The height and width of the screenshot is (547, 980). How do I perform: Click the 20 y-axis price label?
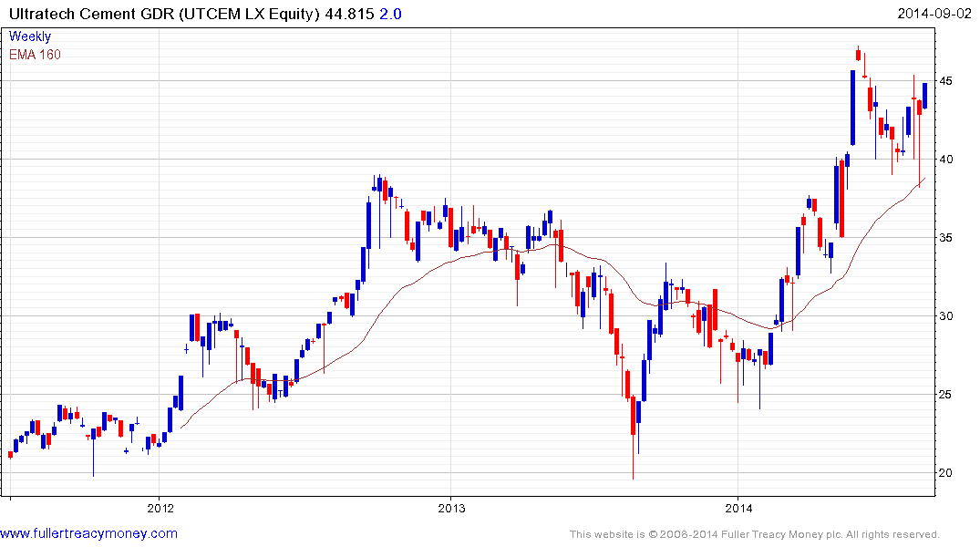click(947, 473)
